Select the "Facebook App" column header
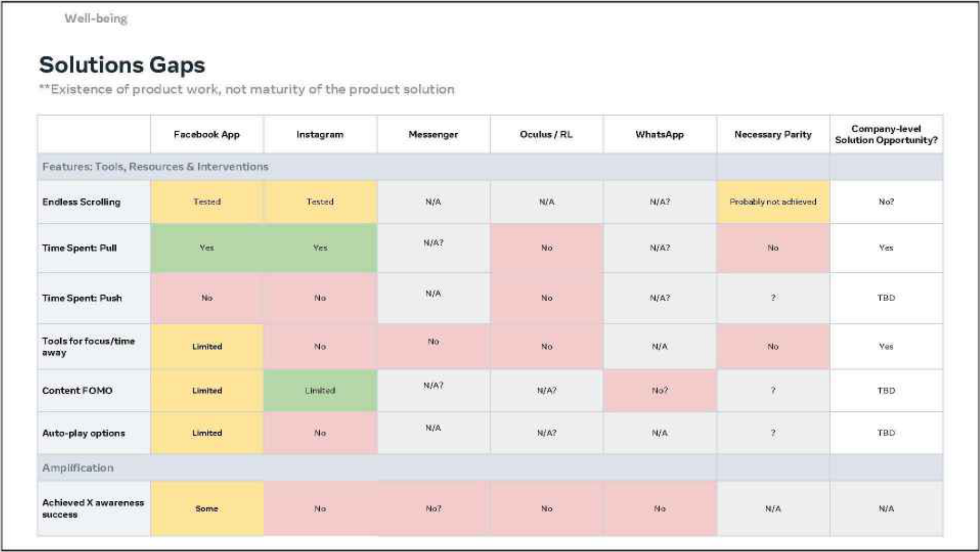980x552 pixels. click(207, 134)
